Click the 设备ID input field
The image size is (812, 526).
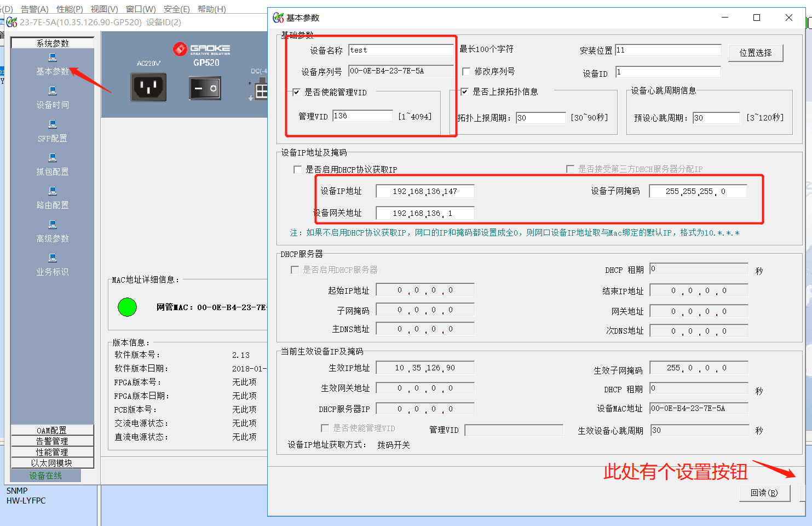tap(668, 72)
